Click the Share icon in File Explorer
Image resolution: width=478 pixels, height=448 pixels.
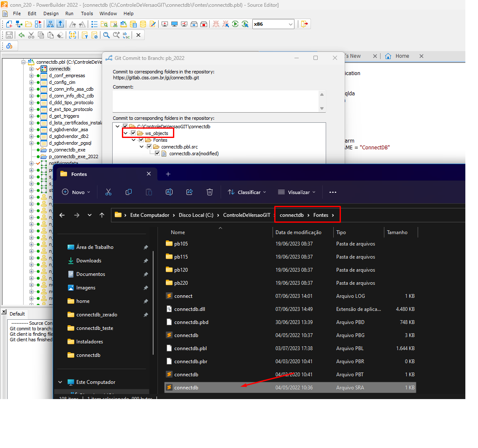[189, 192]
